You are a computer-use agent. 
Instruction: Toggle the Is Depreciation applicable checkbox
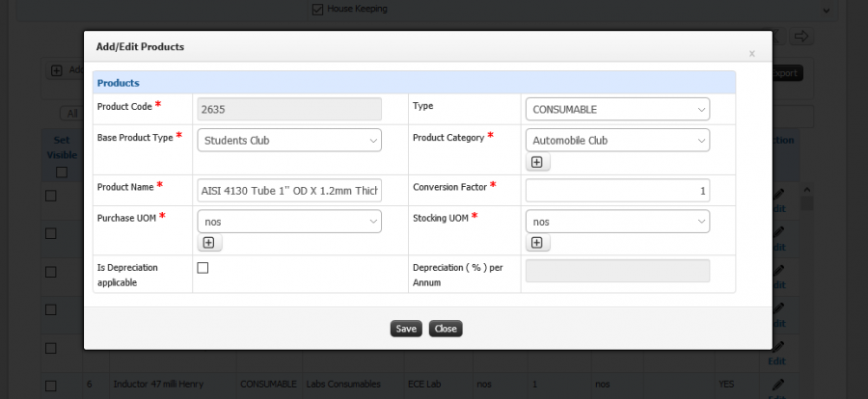(203, 268)
